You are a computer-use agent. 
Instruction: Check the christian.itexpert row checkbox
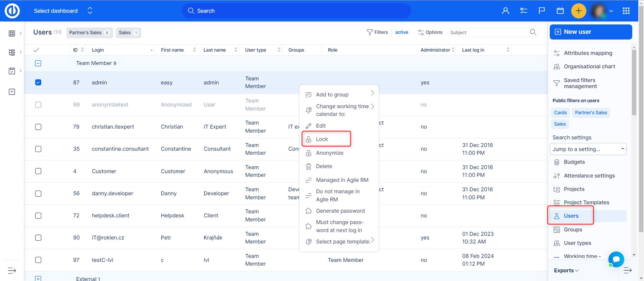38,127
